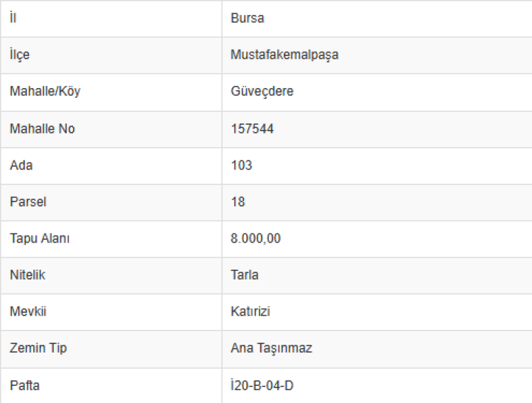Screen dimensions: 532x403
Task: Select the Mustafakemalpaşa district value
Action: 284,55
